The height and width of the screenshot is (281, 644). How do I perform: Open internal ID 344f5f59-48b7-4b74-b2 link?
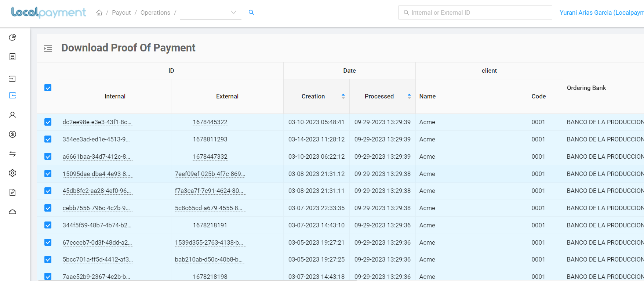point(97,225)
